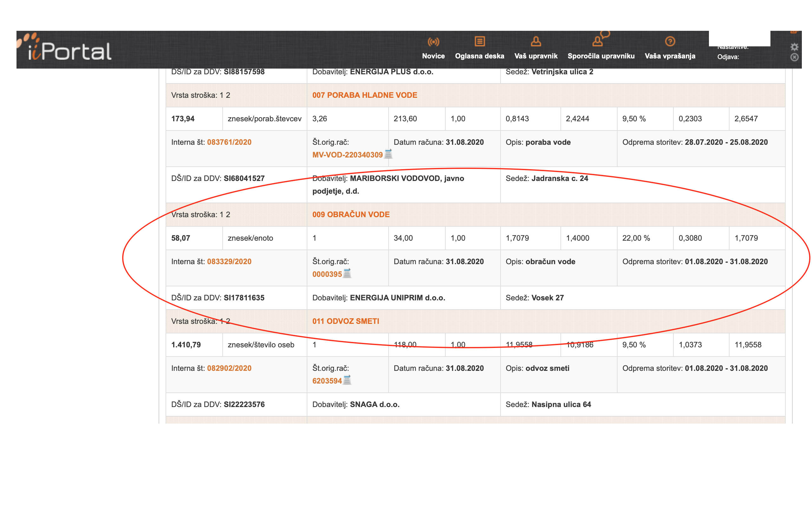Screen dimensions: 812x508
Task: Click address Vosek 27
Action: (x=547, y=298)
